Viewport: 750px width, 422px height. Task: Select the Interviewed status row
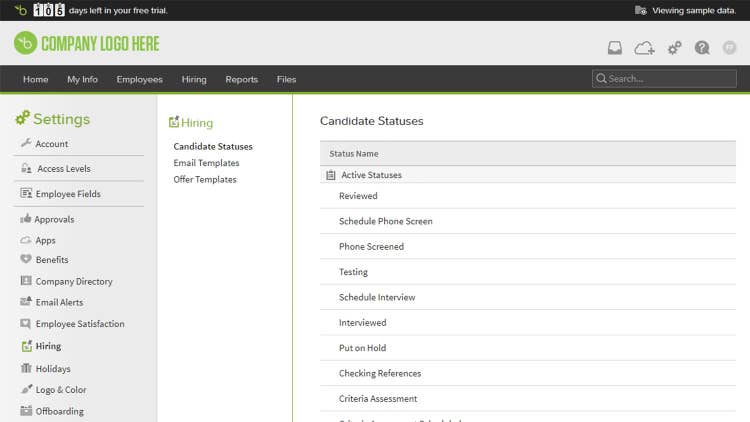[x=528, y=322]
